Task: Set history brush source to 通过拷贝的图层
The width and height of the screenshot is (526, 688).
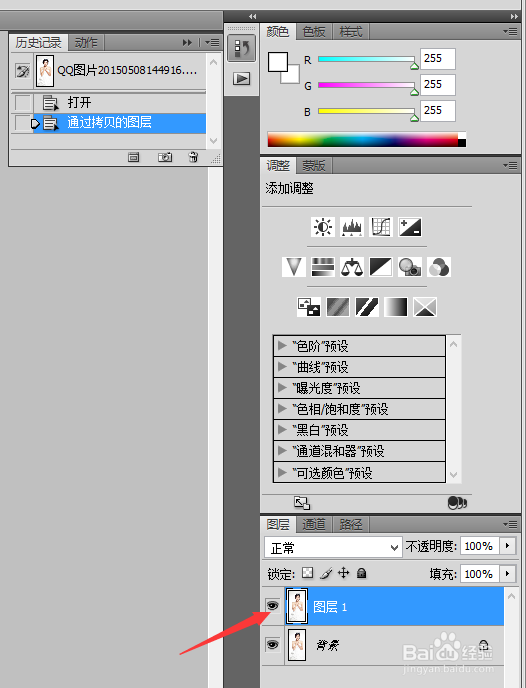Action: pos(22,123)
